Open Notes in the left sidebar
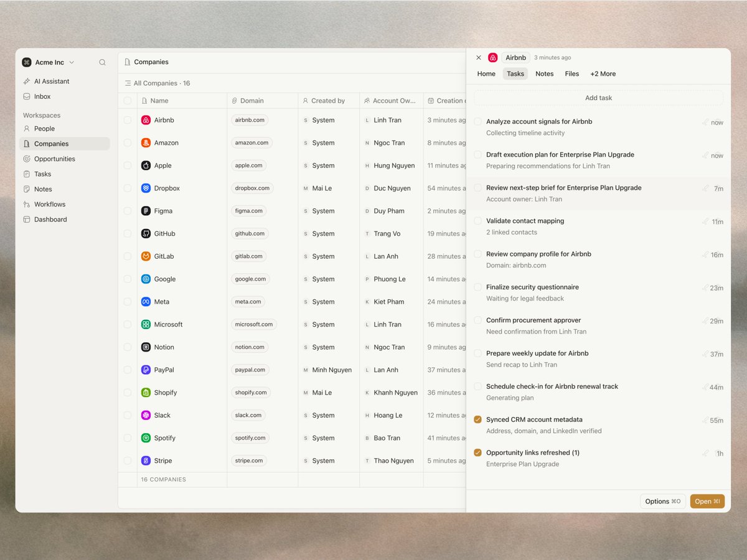Viewport: 747px width, 560px height. click(64, 189)
